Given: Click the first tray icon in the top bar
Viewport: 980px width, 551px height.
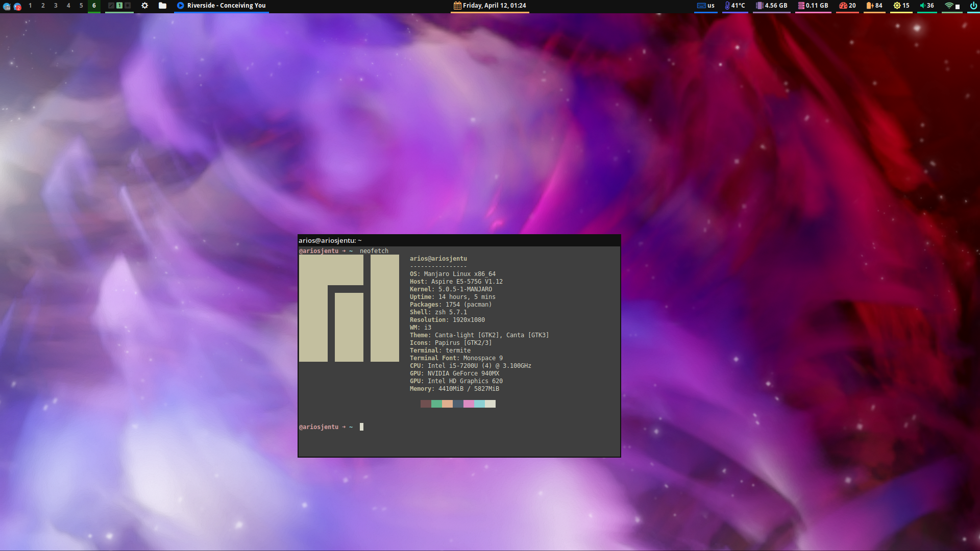Looking at the screenshot, I should (7, 6).
